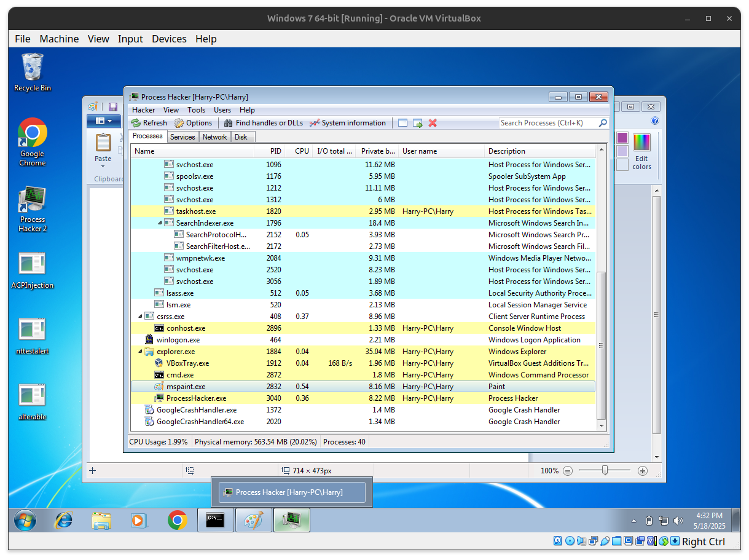Click the Paint Help question mark icon
The height and width of the screenshot is (560, 749).
pyautogui.click(x=655, y=121)
